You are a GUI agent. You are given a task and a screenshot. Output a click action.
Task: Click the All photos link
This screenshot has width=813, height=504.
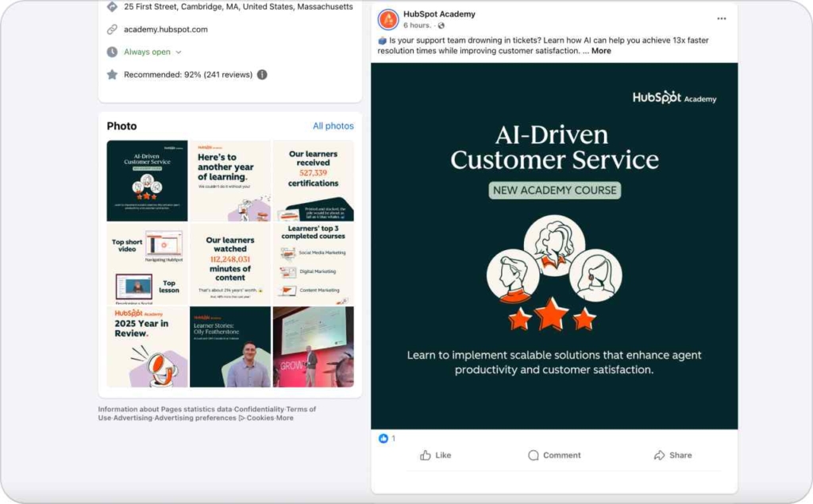[x=333, y=125]
